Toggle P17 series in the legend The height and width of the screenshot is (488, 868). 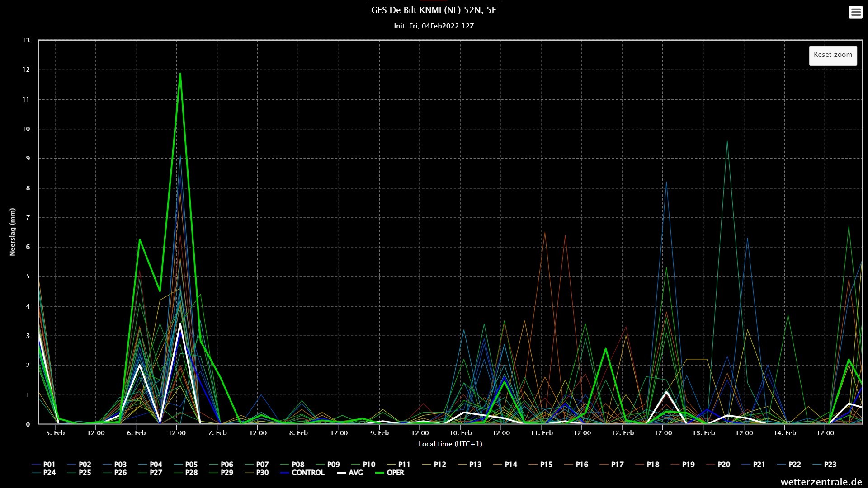click(617, 465)
